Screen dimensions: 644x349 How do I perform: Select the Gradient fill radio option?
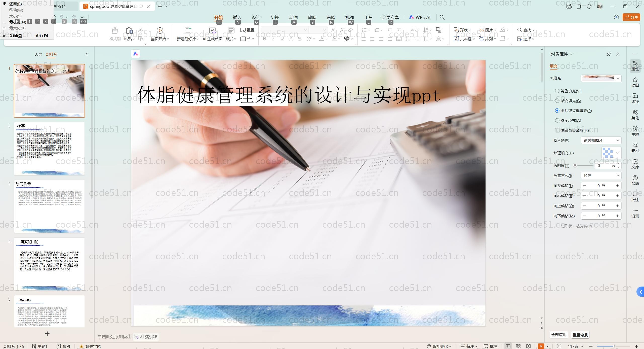click(557, 101)
